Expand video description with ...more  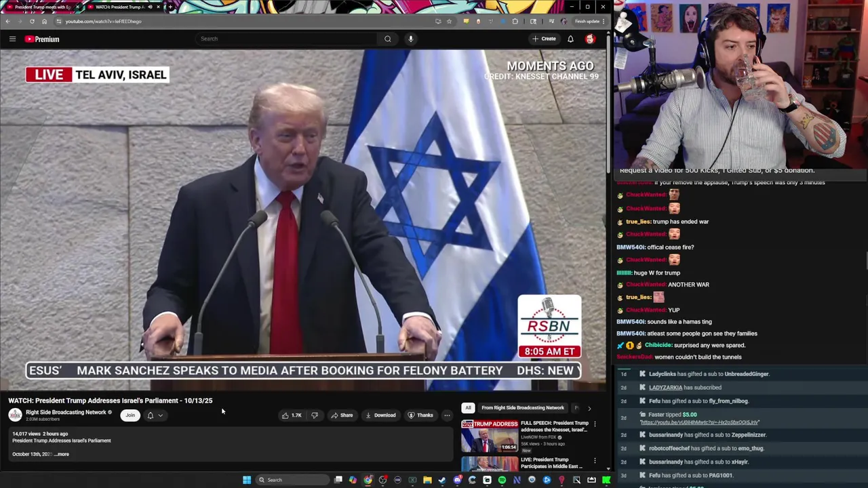point(61,454)
